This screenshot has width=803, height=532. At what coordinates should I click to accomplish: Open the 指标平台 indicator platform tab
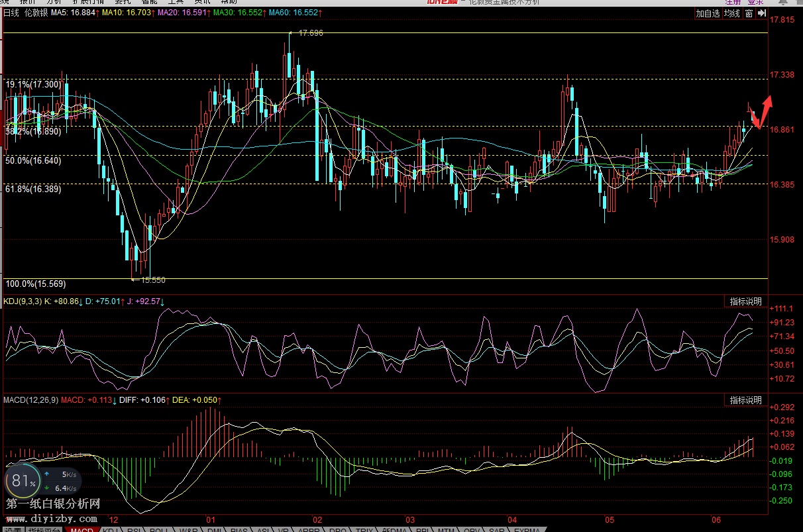point(44,529)
